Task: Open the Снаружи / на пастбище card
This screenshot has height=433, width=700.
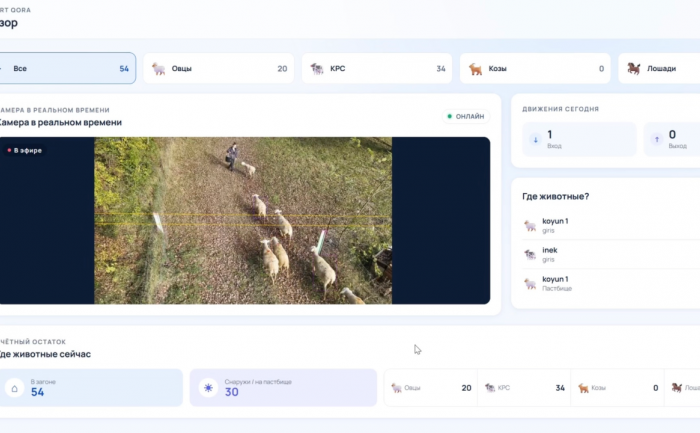Action: click(x=283, y=387)
